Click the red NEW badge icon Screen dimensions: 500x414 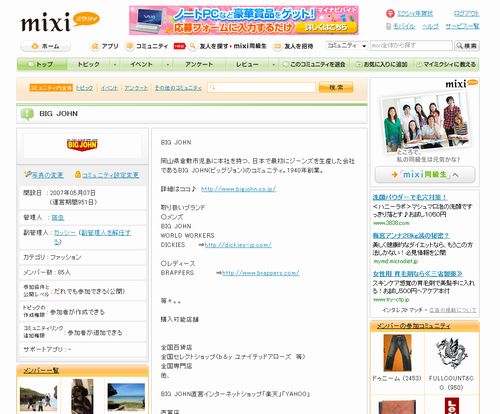click(x=180, y=46)
